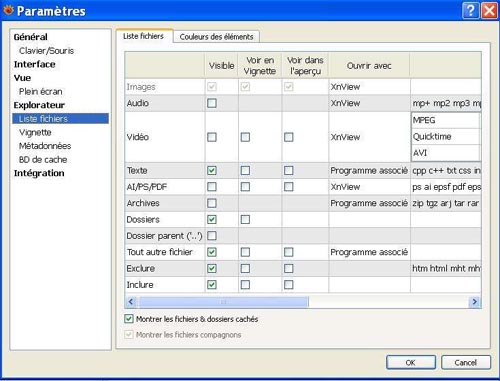Select Intégration category

pyautogui.click(x=39, y=173)
